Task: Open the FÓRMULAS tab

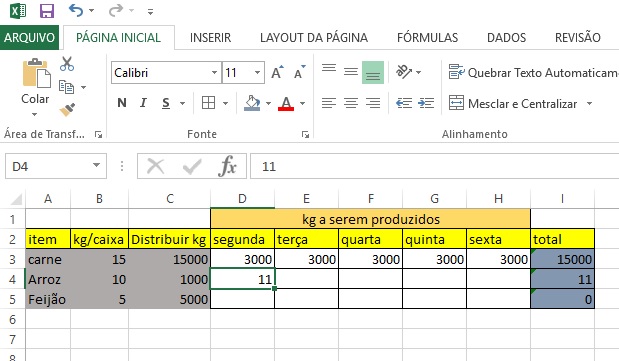Action: (428, 38)
